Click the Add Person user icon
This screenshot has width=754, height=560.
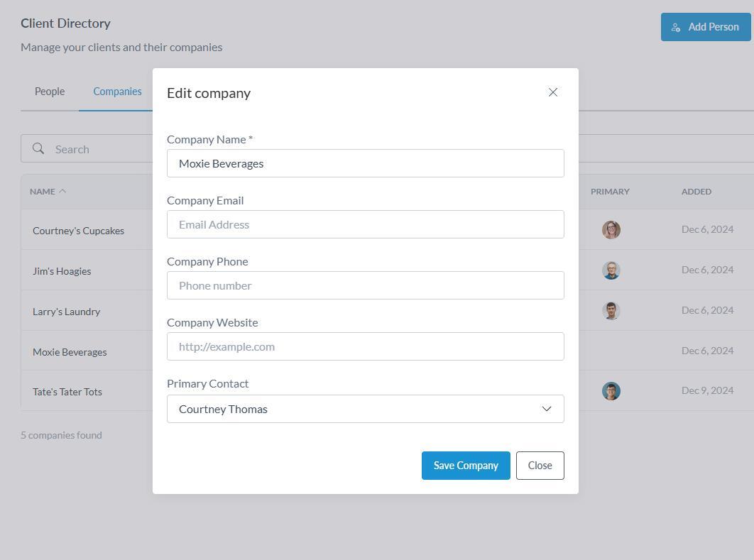click(676, 27)
